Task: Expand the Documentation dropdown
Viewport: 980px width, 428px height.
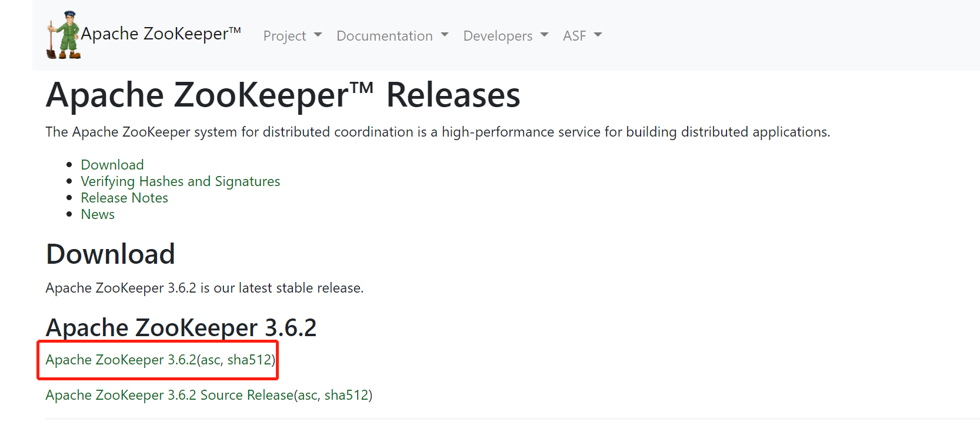Action: [392, 36]
